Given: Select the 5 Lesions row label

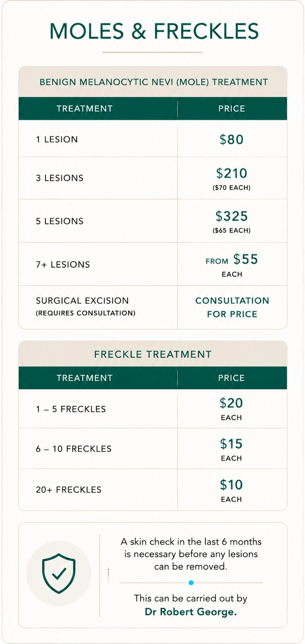Looking at the screenshot, I should pos(59,221).
